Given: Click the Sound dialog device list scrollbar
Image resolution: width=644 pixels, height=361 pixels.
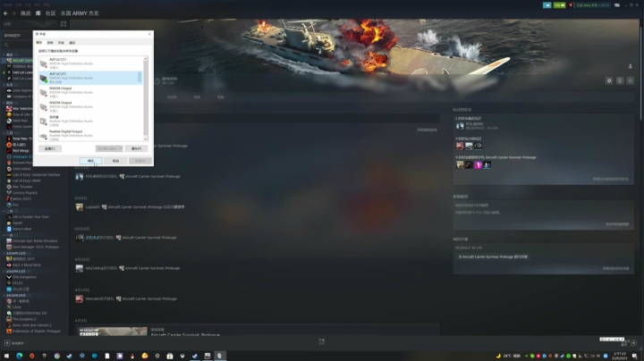Looking at the screenshot, I should (146, 99).
